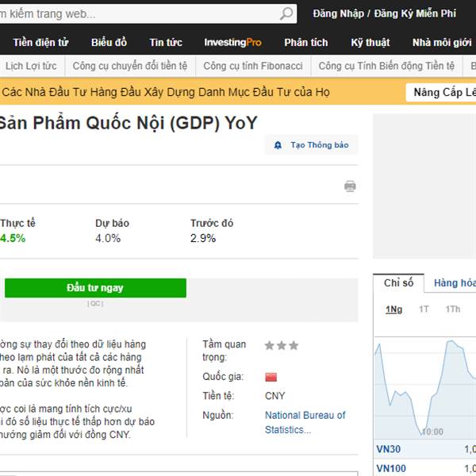Click the China flag icon

tap(271, 377)
